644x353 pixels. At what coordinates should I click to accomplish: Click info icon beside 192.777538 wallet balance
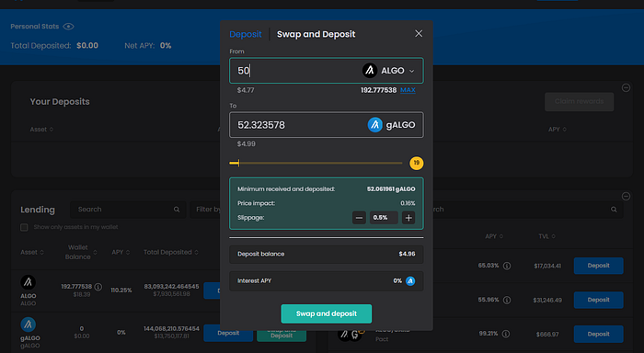pos(98,287)
